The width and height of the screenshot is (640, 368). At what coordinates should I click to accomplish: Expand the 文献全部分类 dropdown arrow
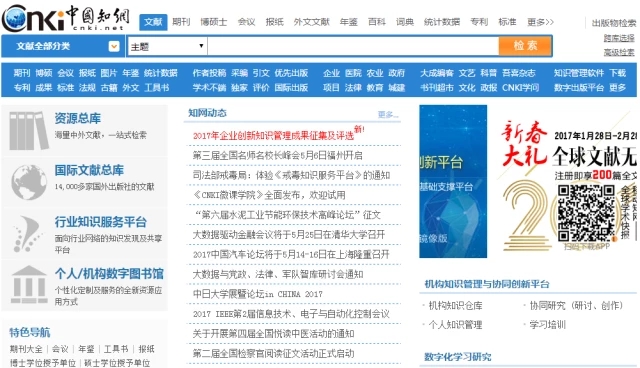tap(114, 46)
